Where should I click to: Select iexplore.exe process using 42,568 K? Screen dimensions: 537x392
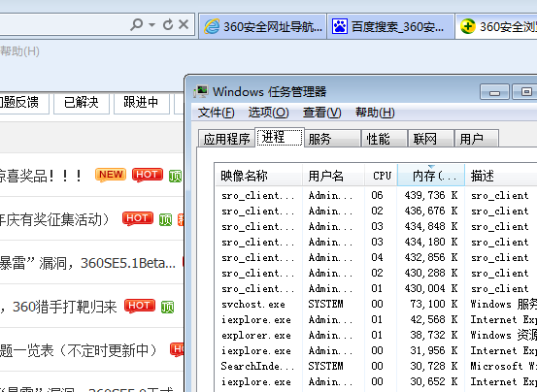tap(376, 319)
